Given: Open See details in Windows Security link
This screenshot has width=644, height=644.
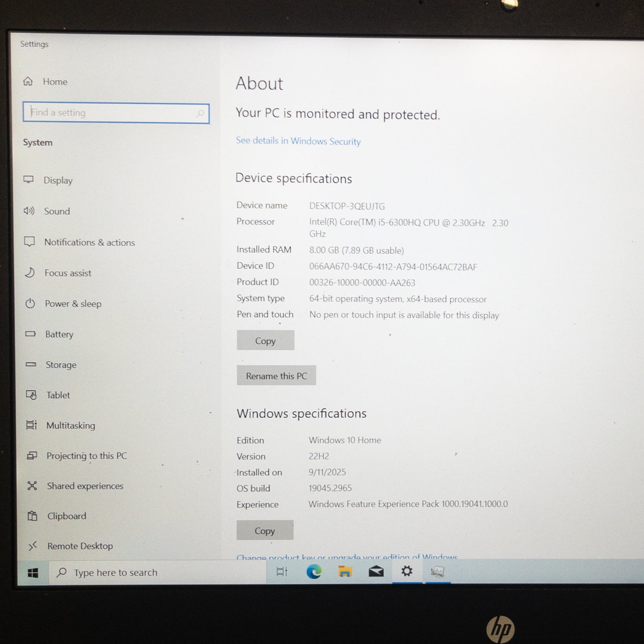Looking at the screenshot, I should (298, 141).
